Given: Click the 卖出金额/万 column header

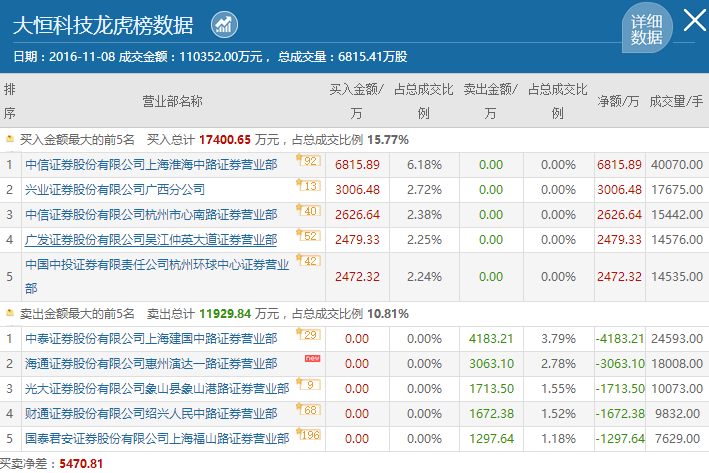Looking at the screenshot, I should click(x=491, y=101).
